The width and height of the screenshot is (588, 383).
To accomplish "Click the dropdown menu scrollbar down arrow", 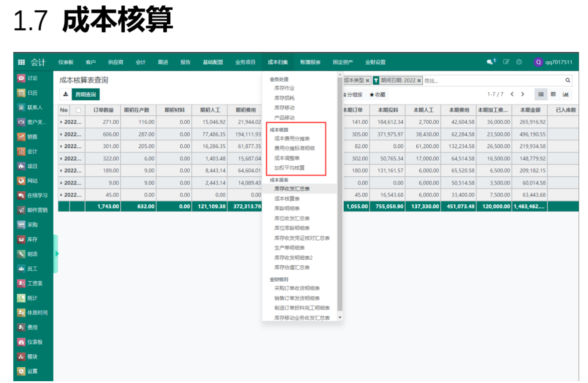I will [339, 317].
